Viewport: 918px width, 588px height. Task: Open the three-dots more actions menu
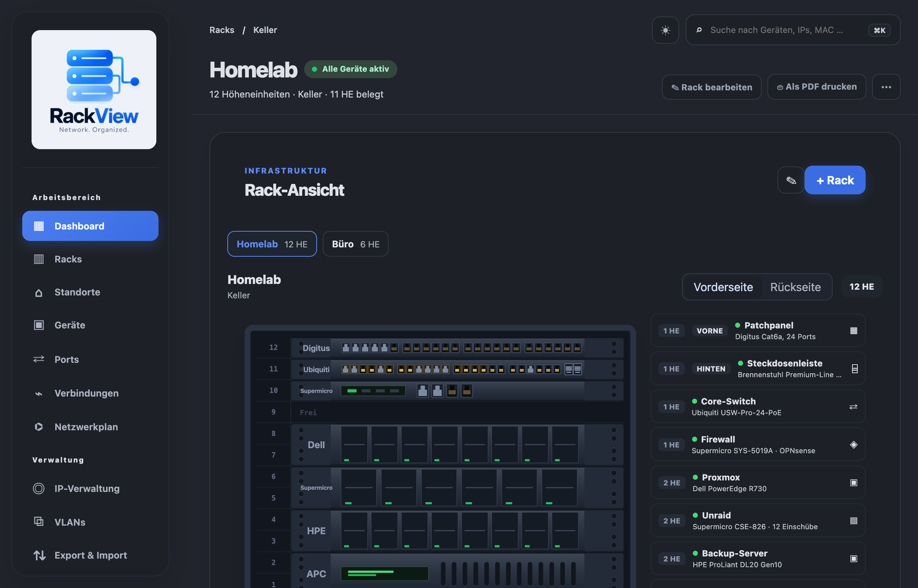[x=886, y=87]
